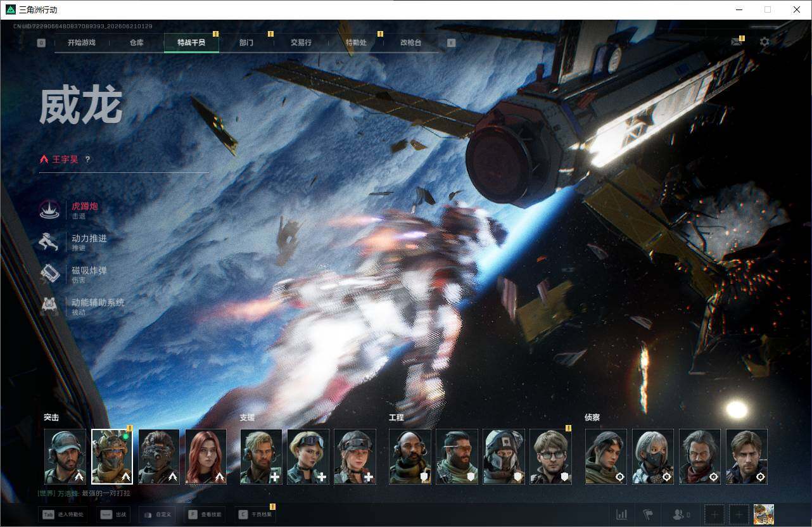Image resolution: width=812 pixels, height=527 pixels.
Task: Open the 特勤处 tab
Action: pos(356,42)
